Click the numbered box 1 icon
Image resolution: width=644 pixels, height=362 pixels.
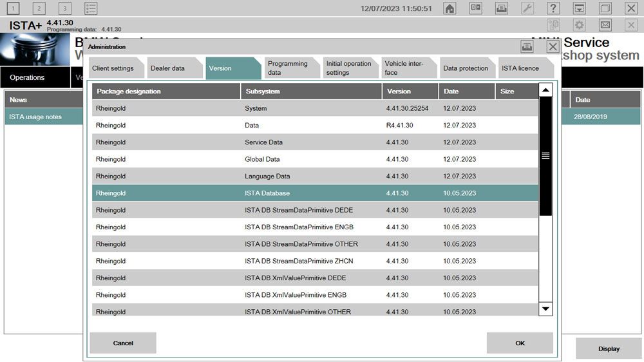point(13,8)
